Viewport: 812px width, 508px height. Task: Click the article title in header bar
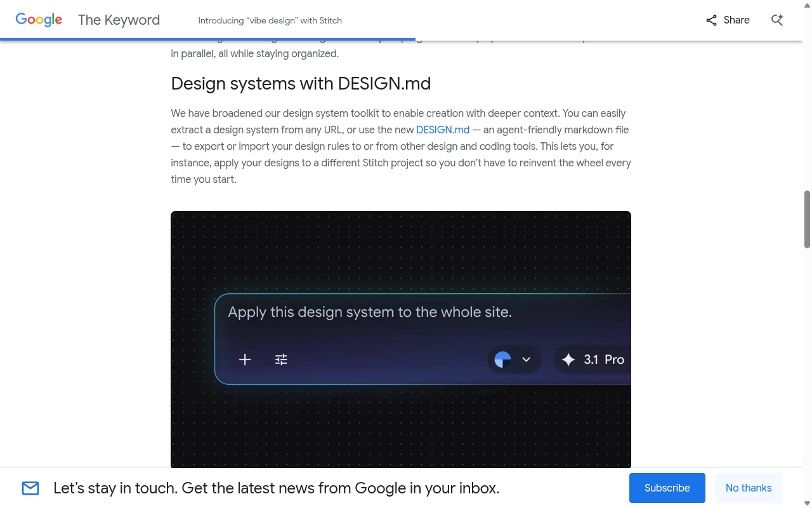tap(270, 20)
